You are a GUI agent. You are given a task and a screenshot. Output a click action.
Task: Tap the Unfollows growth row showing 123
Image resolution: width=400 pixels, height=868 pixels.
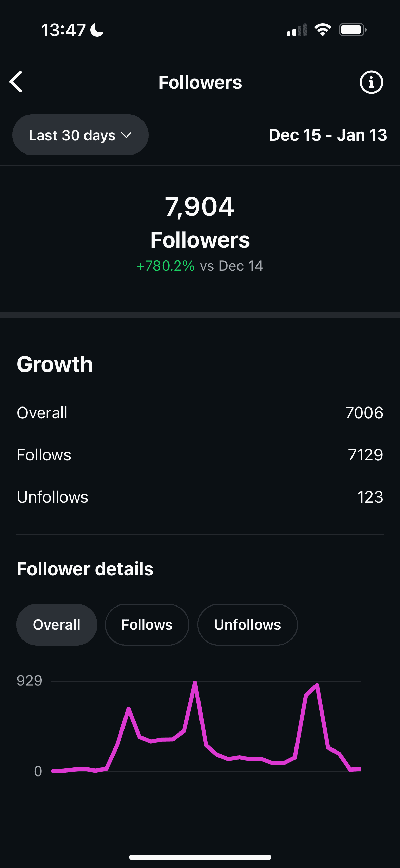[x=200, y=497]
